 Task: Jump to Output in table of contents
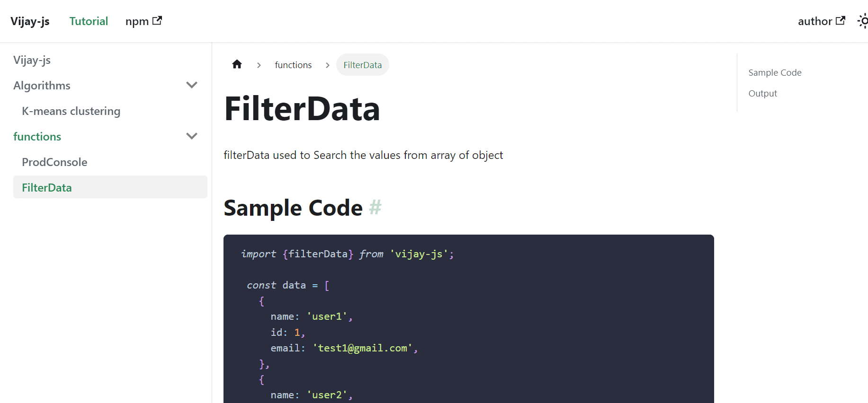click(762, 94)
